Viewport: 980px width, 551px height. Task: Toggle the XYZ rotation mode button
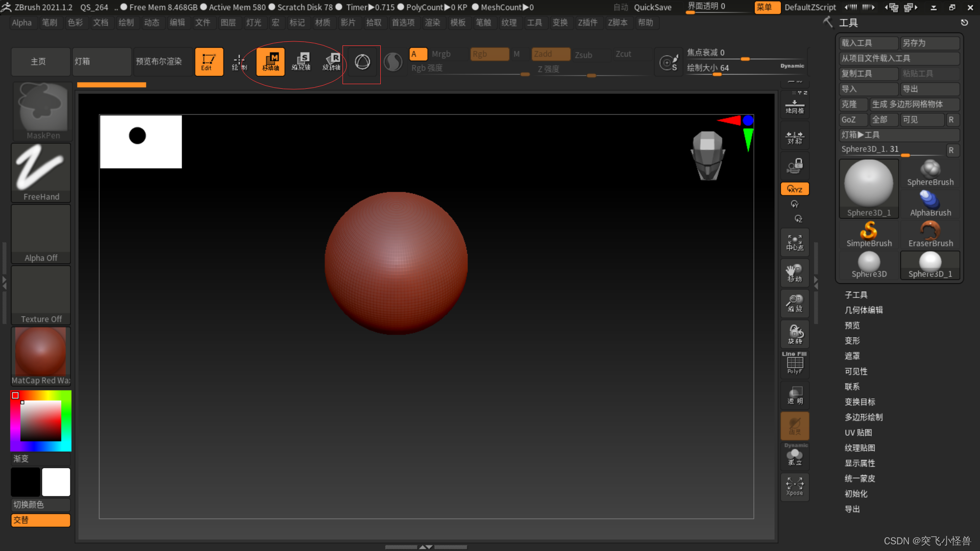tap(795, 189)
